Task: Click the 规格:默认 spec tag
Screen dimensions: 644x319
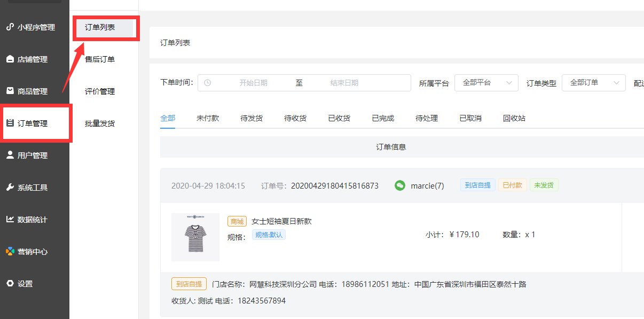Action: pos(269,235)
